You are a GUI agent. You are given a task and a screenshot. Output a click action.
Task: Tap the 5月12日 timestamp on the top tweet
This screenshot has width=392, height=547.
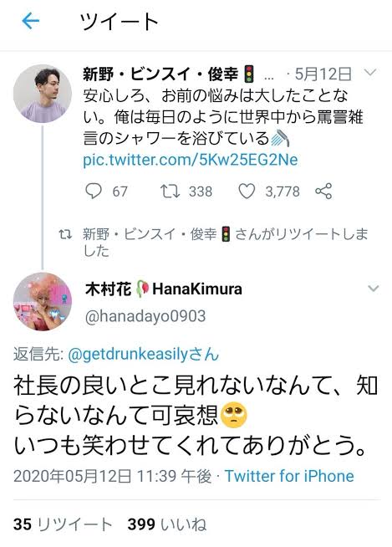(323, 74)
